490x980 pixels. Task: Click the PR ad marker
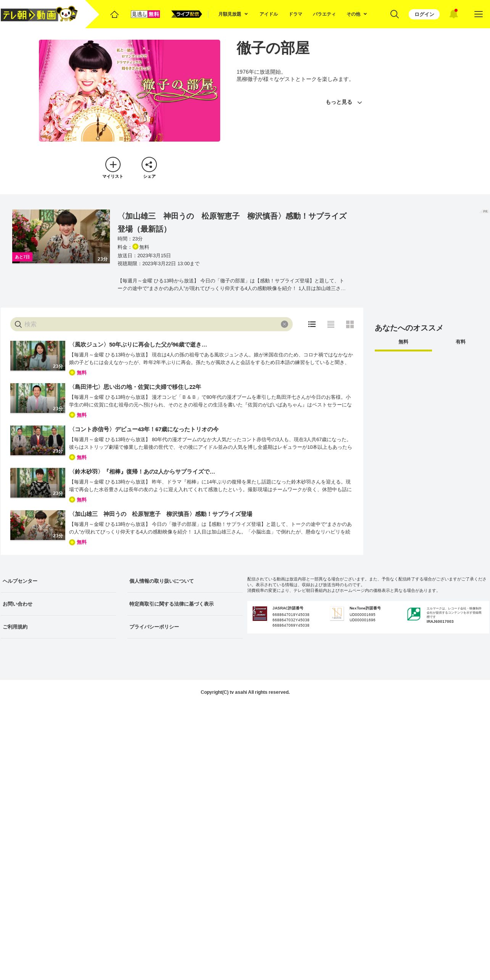pyautogui.click(x=485, y=211)
